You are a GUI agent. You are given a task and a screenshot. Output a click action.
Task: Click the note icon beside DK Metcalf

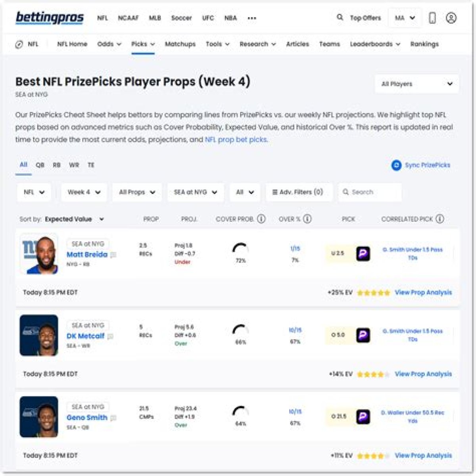pos(111,336)
